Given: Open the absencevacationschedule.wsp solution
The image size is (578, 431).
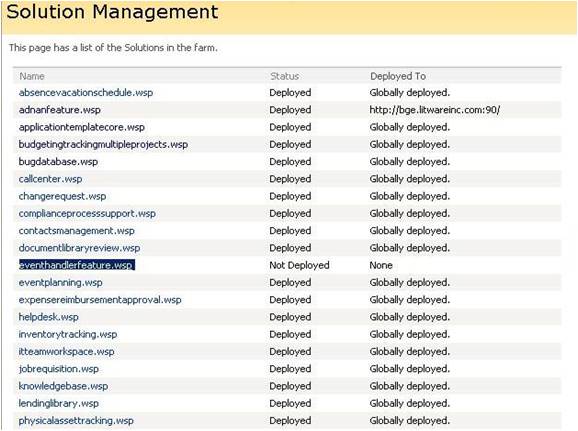Looking at the screenshot, I should coord(86,93).
